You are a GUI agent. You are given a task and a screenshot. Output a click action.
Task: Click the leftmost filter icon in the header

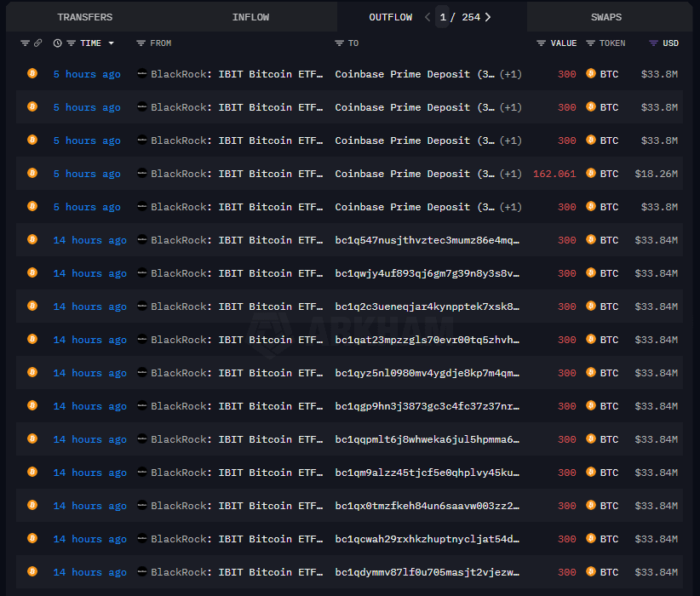[25, 43]
